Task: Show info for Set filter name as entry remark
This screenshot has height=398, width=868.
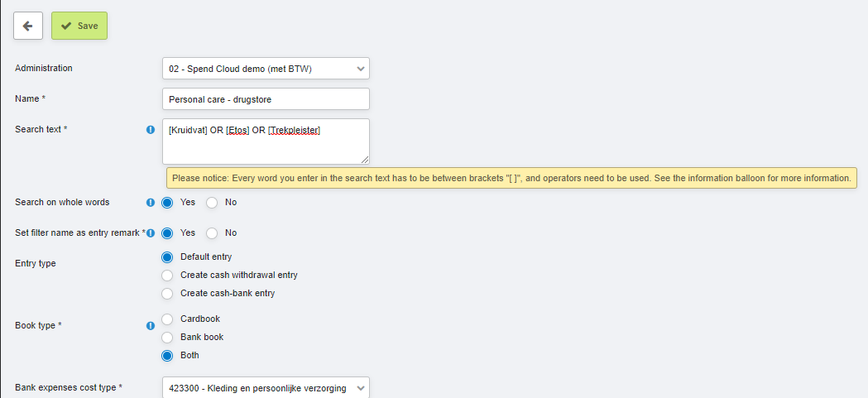Action: click(x=151, y=233)
